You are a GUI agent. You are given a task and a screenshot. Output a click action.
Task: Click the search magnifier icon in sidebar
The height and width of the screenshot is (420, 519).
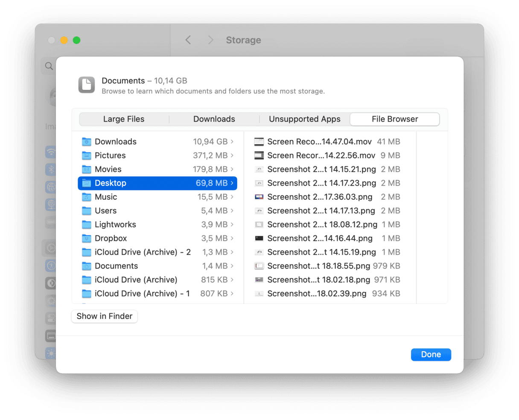click(49, 66)
